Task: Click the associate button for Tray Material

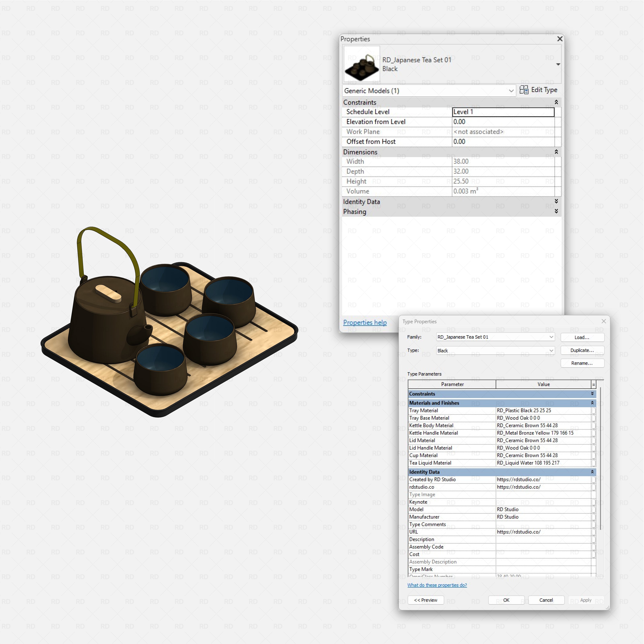Action: [593, 411]
